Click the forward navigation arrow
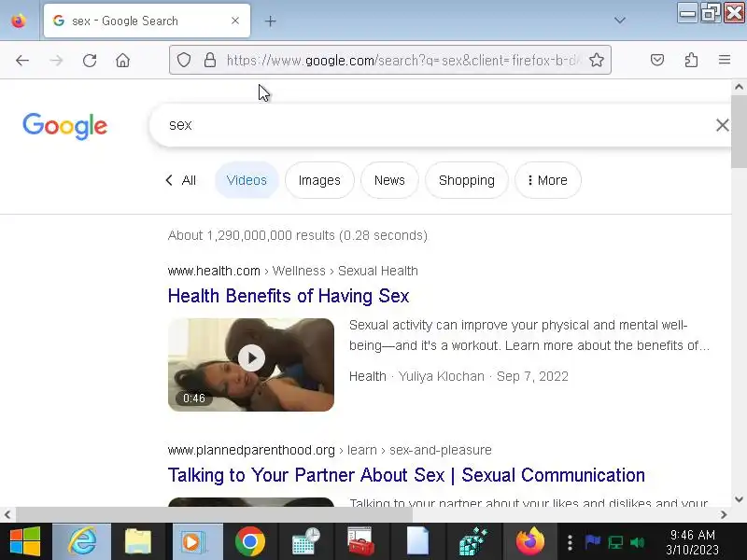 56,61
